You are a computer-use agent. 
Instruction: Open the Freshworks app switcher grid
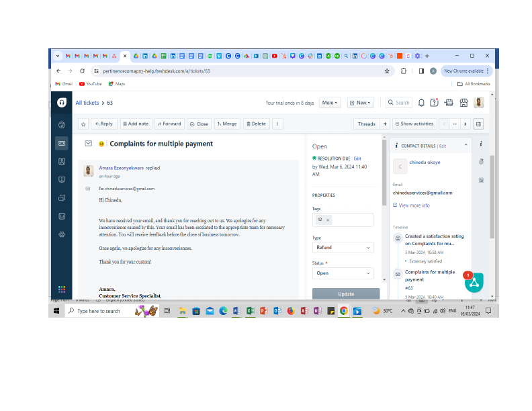pos(62,289)
